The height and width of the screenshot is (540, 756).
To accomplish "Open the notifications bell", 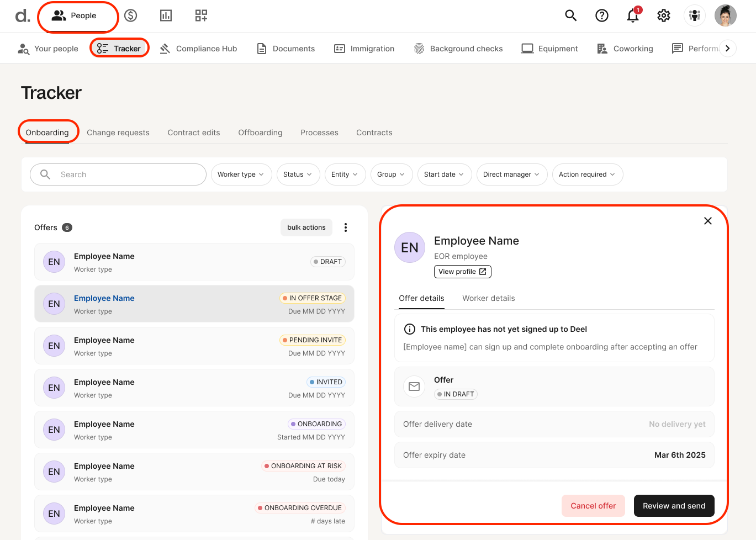I will pyautogui.click(x=633, y=15).
